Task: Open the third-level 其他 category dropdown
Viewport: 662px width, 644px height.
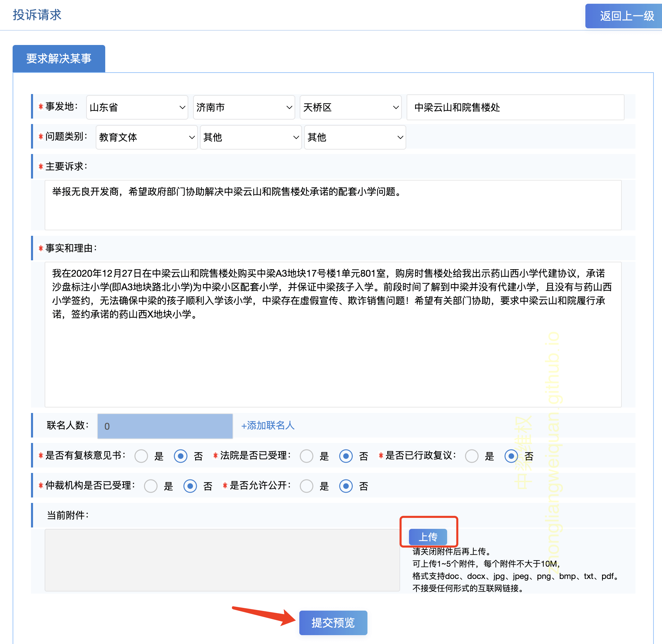Action: pos(355,137)
